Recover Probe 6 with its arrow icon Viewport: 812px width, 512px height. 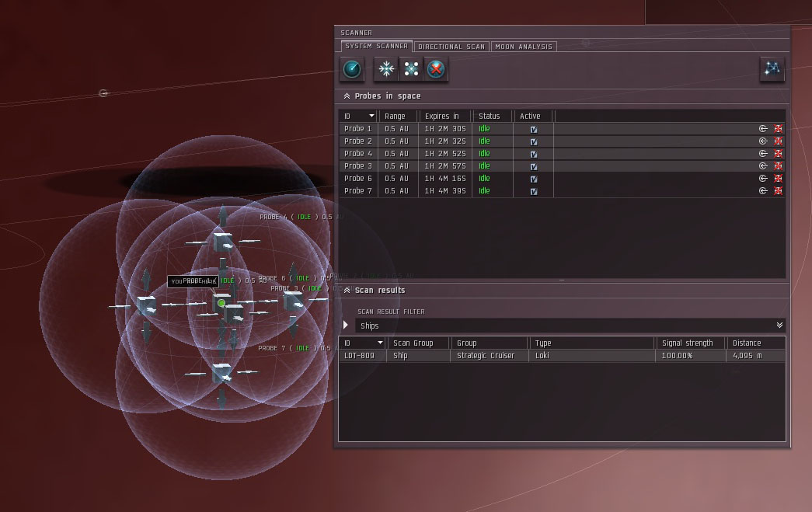pyautogui.click(x=763, y=179)
